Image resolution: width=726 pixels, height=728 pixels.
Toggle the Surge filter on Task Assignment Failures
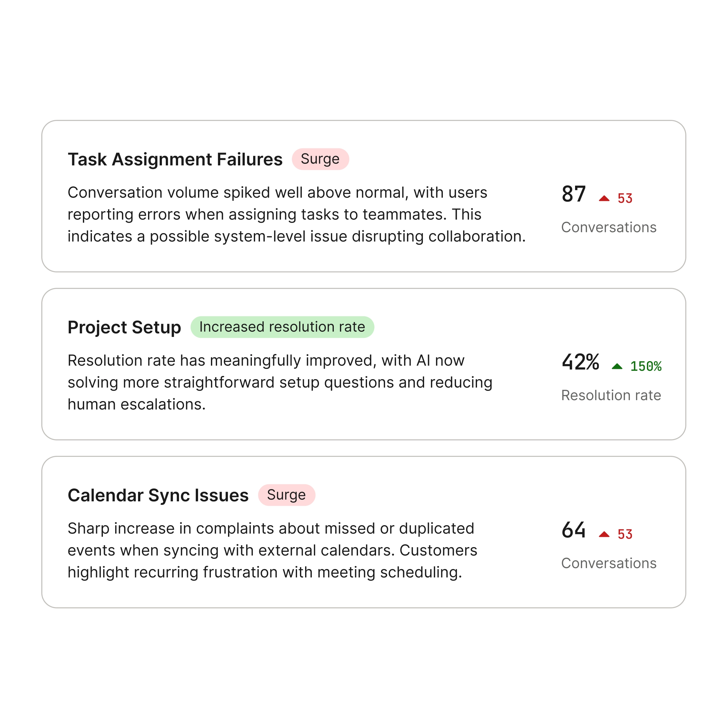(x=321, y=159)
